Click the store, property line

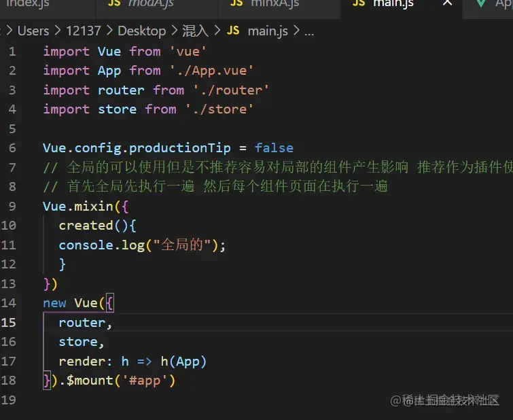(81, 342)
